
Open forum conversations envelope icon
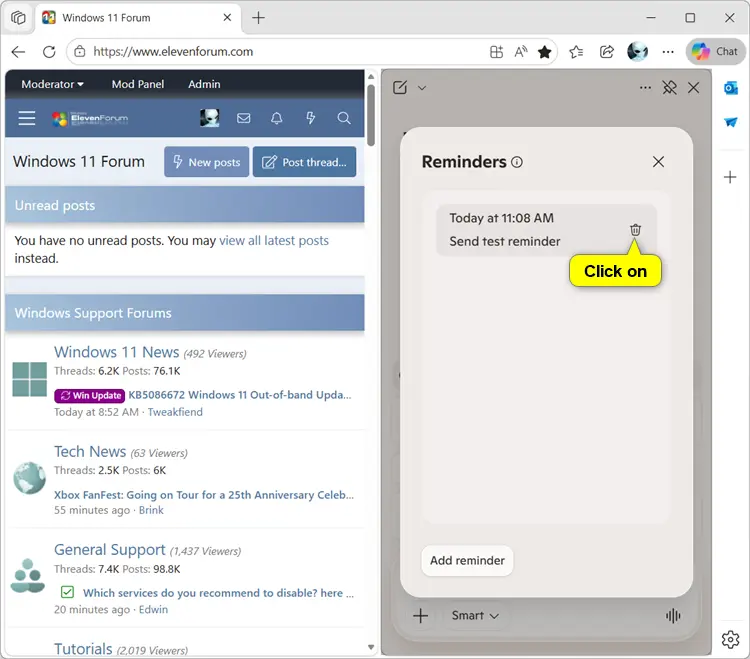point(243,118)
